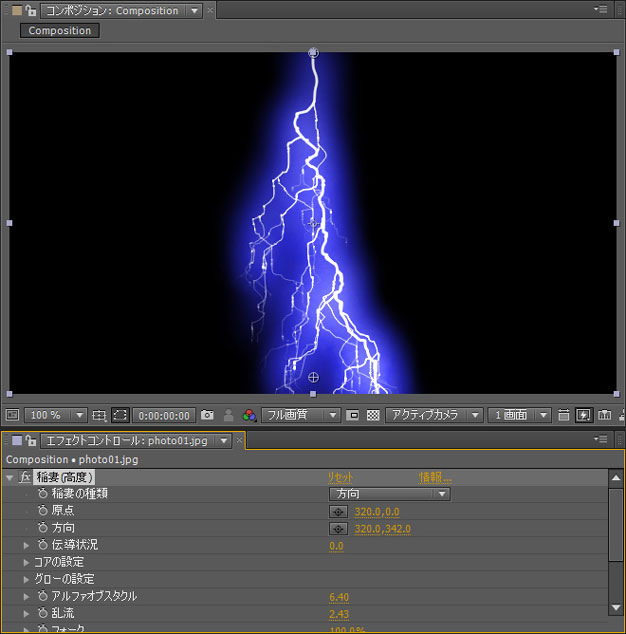Open the コンポジション: Composition viewer dropdown

[121, 11]
